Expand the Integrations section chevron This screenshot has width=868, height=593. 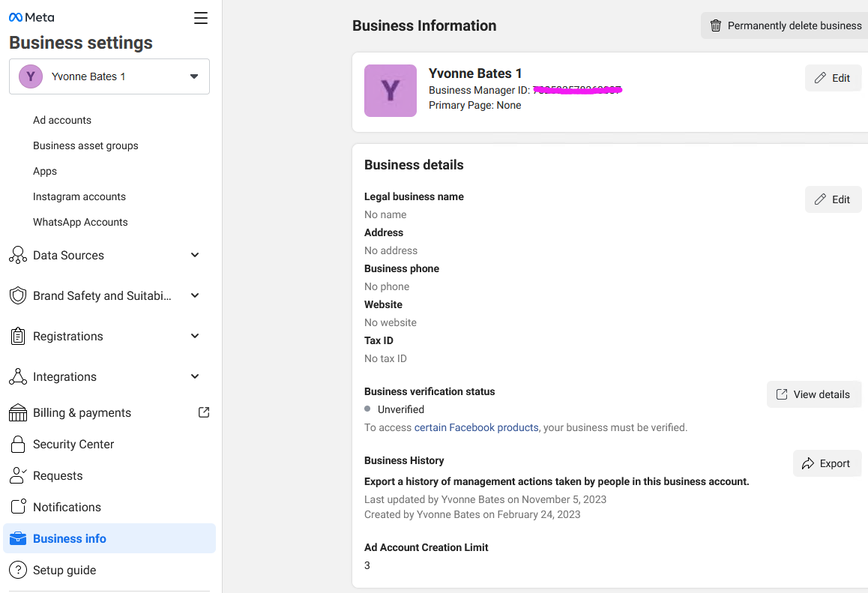coord(195,376)
